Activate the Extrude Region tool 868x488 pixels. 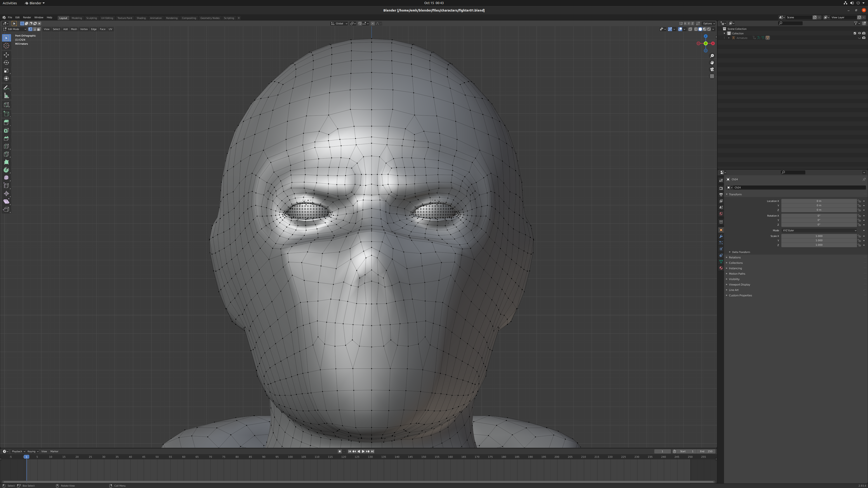(6, 123)
